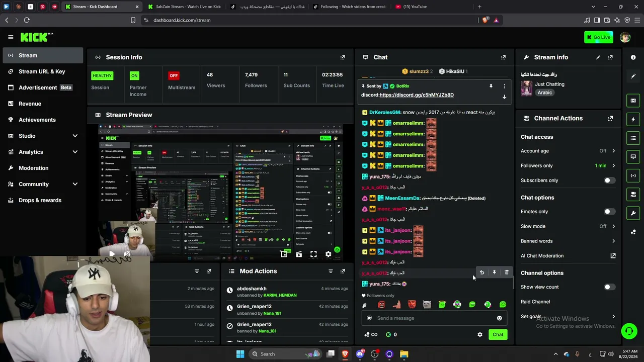Expand the Community sidebar section
Image resolution: width=644 pixels, height=362 pixels.
point(75,184)
